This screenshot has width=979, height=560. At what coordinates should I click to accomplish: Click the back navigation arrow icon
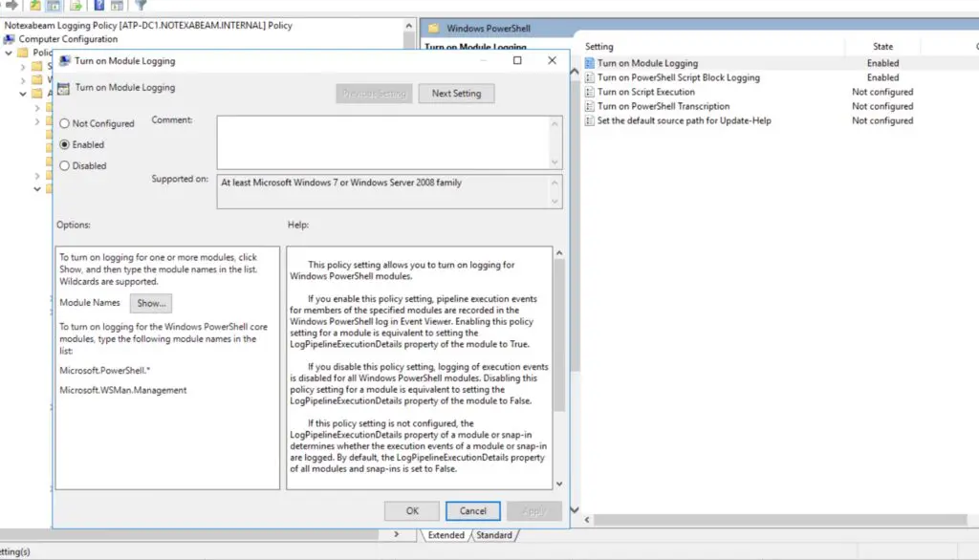click(2, 7)
